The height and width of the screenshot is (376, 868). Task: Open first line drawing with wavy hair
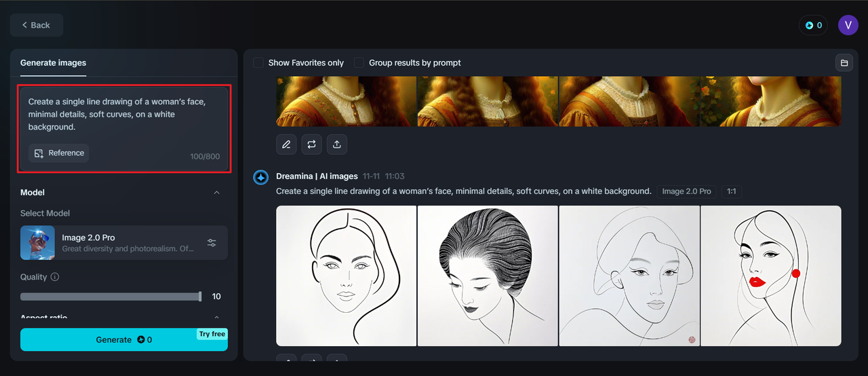click(347, 276)
